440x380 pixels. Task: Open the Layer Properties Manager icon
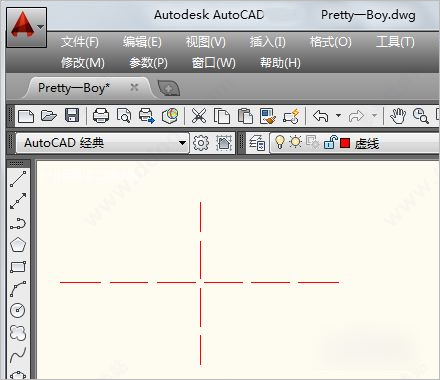257,143
